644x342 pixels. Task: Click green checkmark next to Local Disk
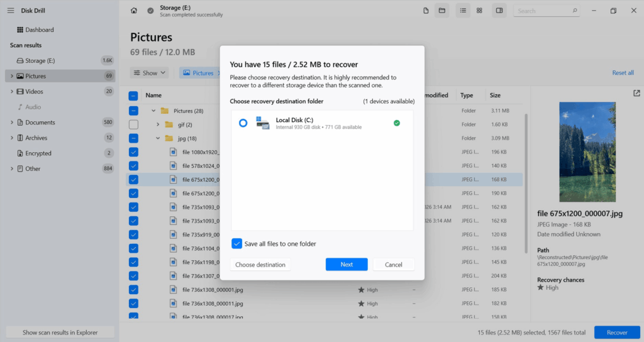click(x=397, y=123)
